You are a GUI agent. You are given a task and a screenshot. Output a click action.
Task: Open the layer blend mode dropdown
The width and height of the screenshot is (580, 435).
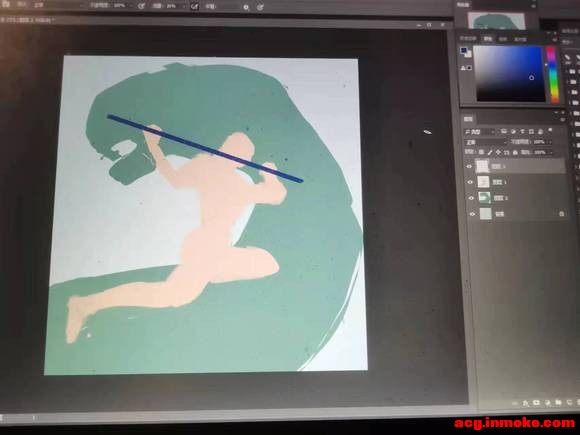pos(486,142)
